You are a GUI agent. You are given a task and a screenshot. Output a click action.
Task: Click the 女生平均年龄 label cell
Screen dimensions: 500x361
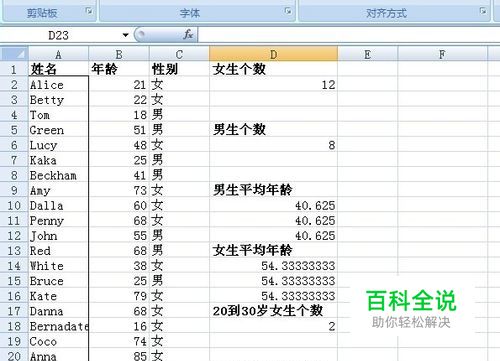(273, 251)
